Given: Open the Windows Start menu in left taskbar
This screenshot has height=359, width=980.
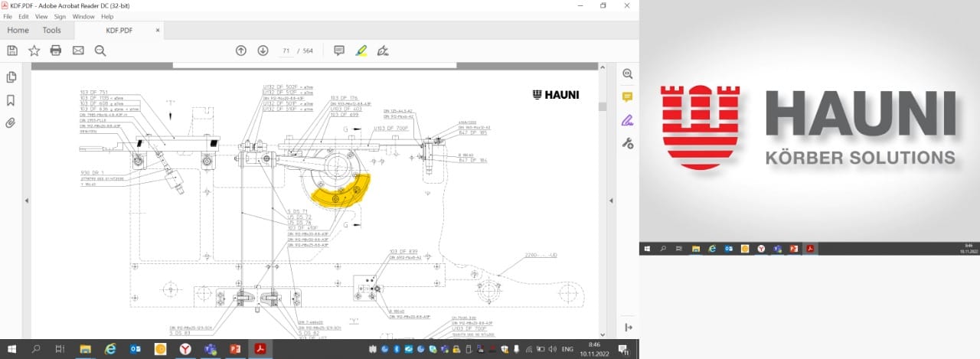Looking at the screenshot, I should (11, 349).
